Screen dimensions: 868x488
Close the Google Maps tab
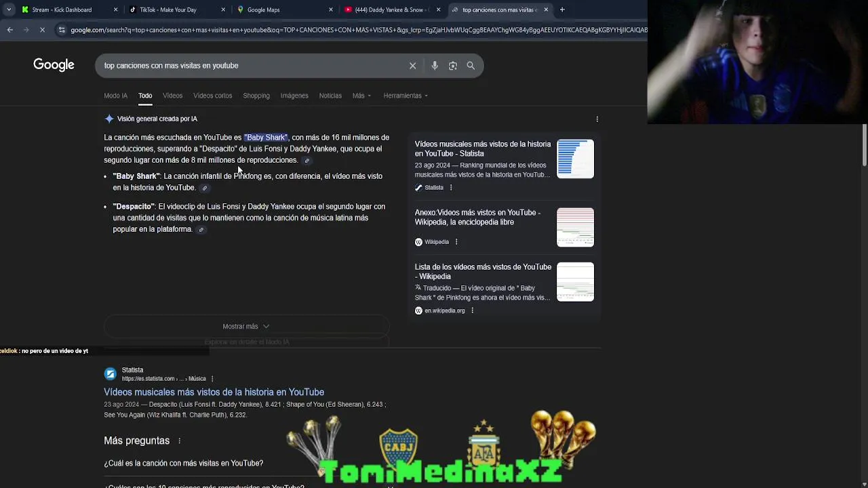pyautogui.click(x=331, y=9)
